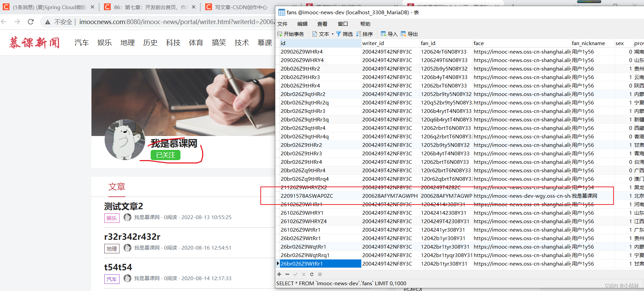Click the 导出 export icon
Screen dimensions: 644x291
tap(403, 34)
